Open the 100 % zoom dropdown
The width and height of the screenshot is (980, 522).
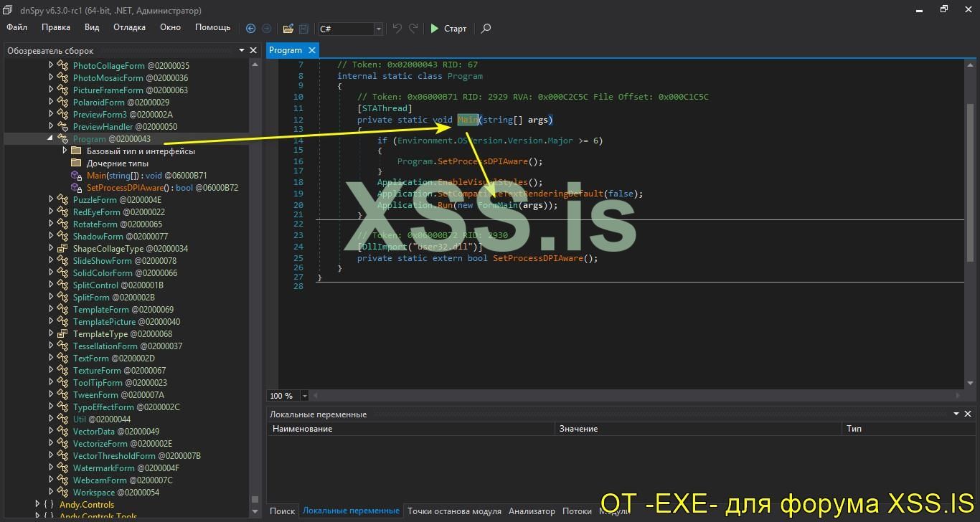point(305,396)
